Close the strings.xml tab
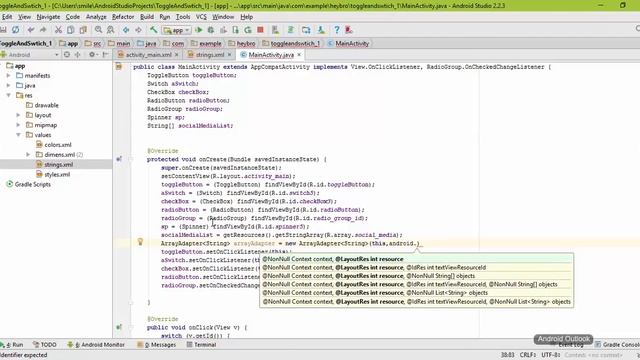 tap(229, 54)
